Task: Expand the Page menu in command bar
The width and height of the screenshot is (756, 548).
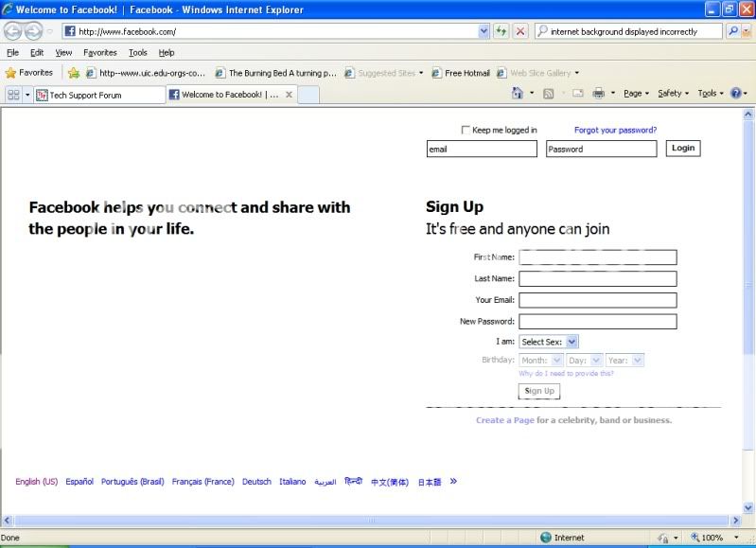Action: [x=636, y=93]
